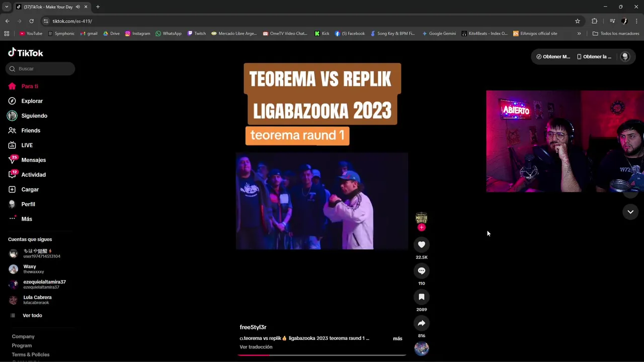This screenshot has height=362, width=644.
Task: Open the Google Gemini bookmark
Action: click(x=439, y=34)
